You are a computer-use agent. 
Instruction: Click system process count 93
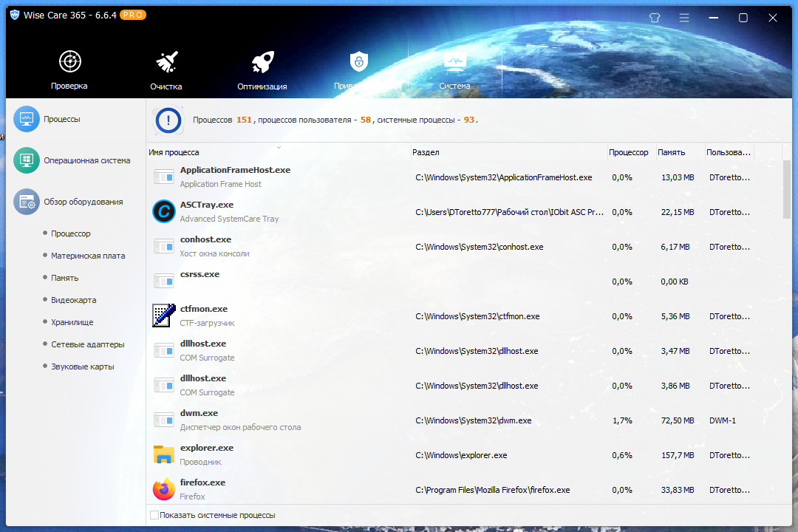[468, 120]
